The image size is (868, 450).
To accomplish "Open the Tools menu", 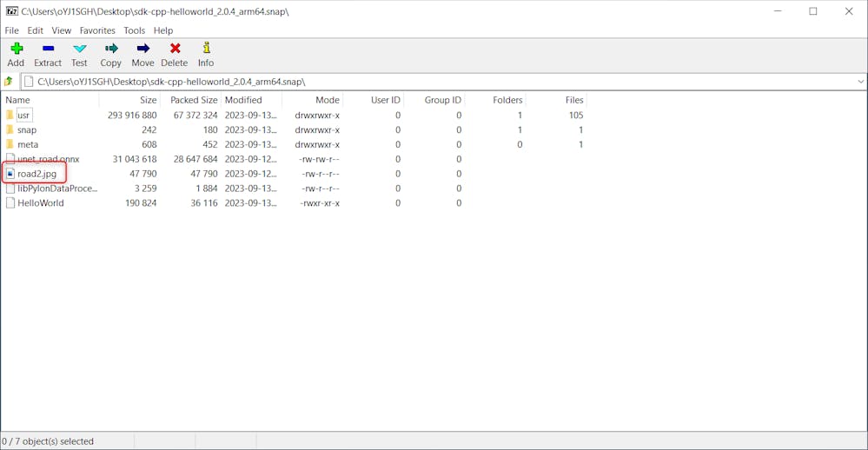I will [134, 30].
